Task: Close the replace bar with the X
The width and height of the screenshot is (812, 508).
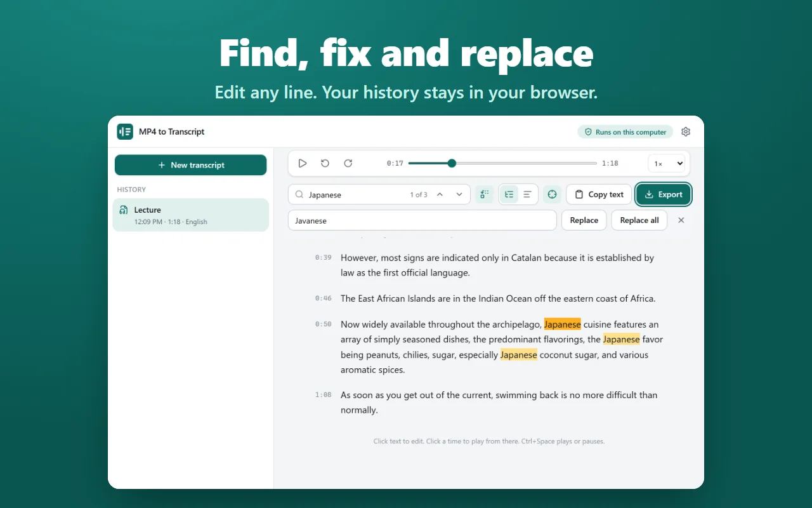Action: [681, 220]
